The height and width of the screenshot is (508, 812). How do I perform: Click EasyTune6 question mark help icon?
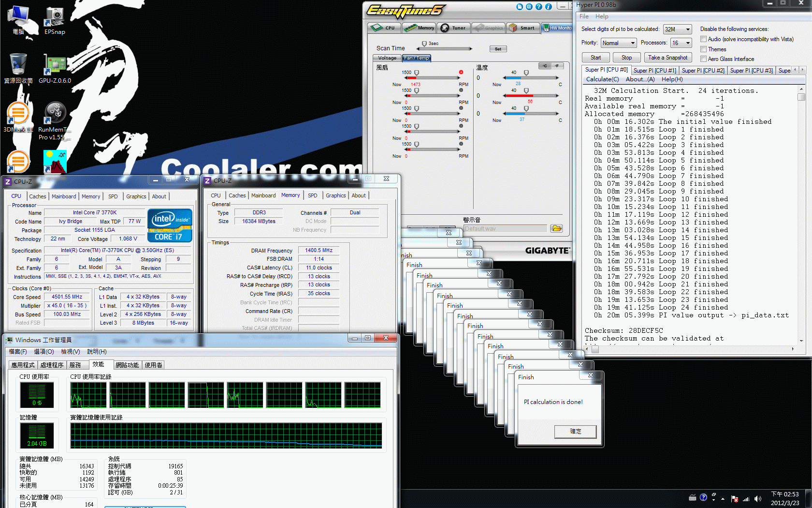(x=539, y=7)
